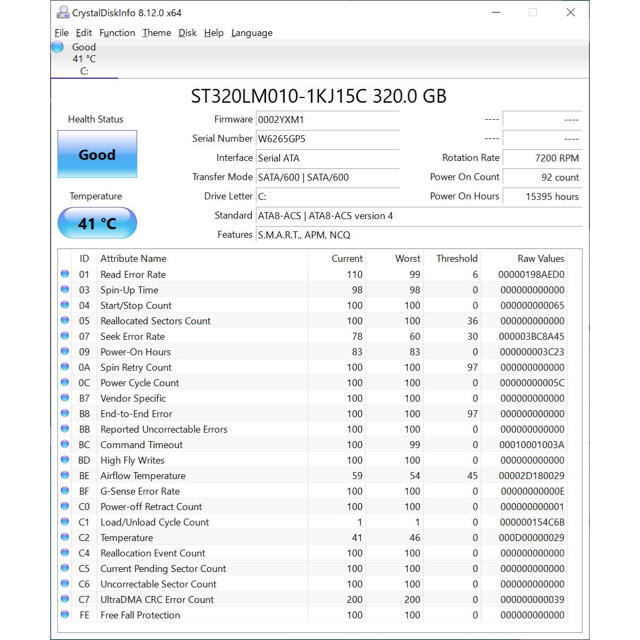This screenshot has width=640, height=640.
Task: Click the Raw Values column header
Action: pos(541,259)
